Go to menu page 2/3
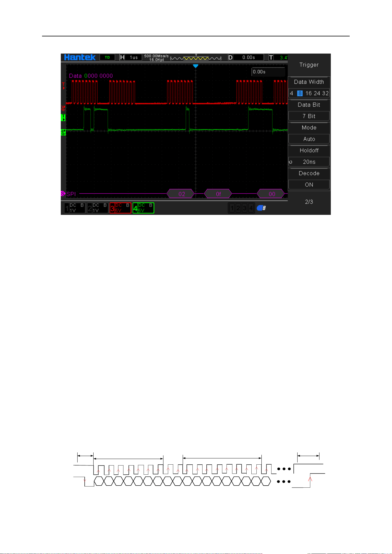Image resolution: width=392 pixels, height=554 pixels. (309, 202)
